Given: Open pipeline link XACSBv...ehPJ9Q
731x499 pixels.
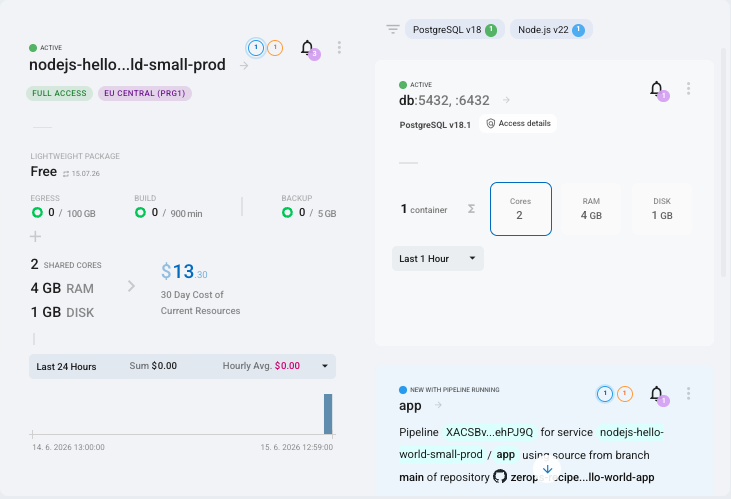Looking at the screenshot, I should click(489, 432).
